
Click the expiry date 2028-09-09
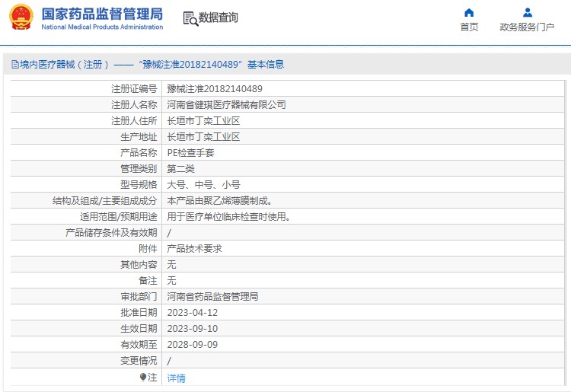coord(192,345)
